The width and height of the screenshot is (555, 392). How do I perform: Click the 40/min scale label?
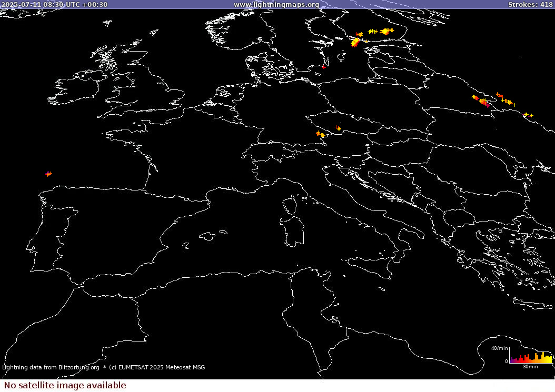499,348
